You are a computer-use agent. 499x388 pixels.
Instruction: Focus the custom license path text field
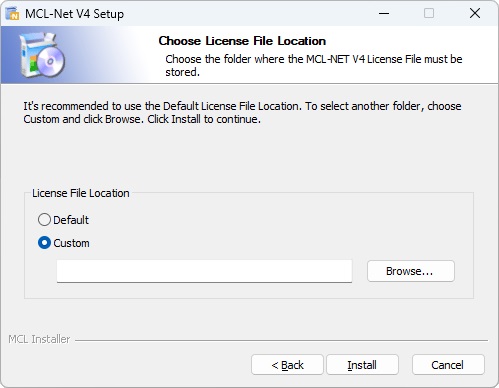point(204,271)
